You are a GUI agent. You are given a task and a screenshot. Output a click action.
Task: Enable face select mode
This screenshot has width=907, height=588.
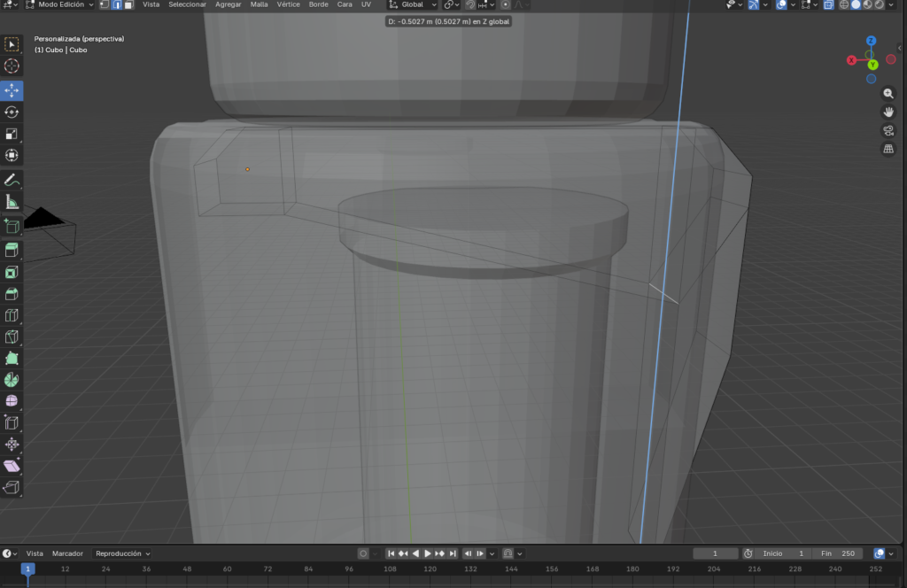[128, 4]
